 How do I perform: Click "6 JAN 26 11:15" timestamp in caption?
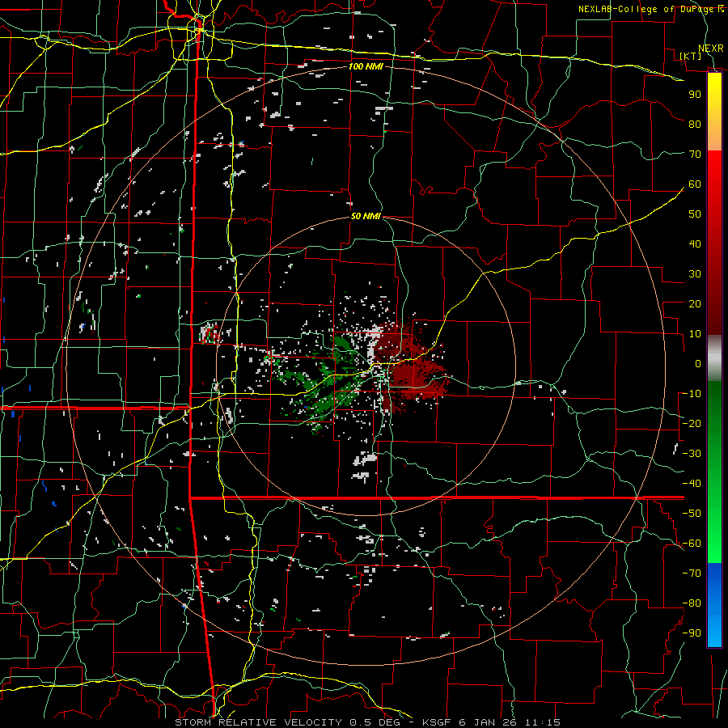(x=510, y=722)
